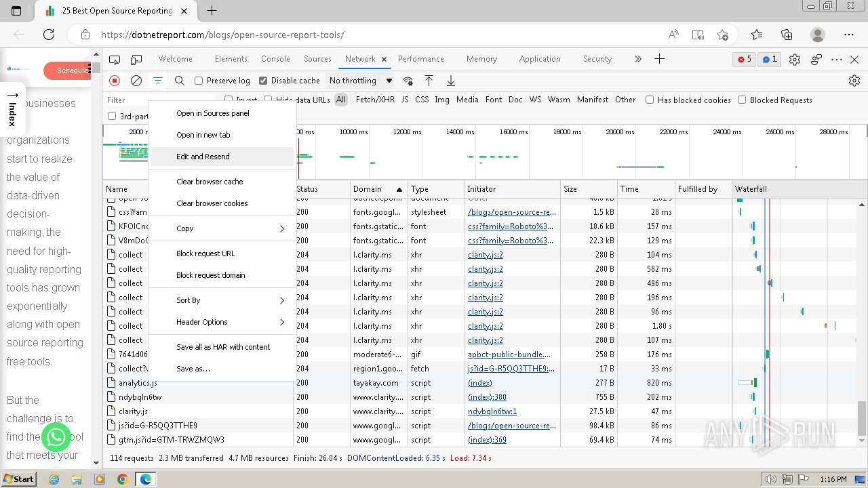This screenshot has height=488, width=868.
Task: Clear the network log
Action: (x=136, y=81)
